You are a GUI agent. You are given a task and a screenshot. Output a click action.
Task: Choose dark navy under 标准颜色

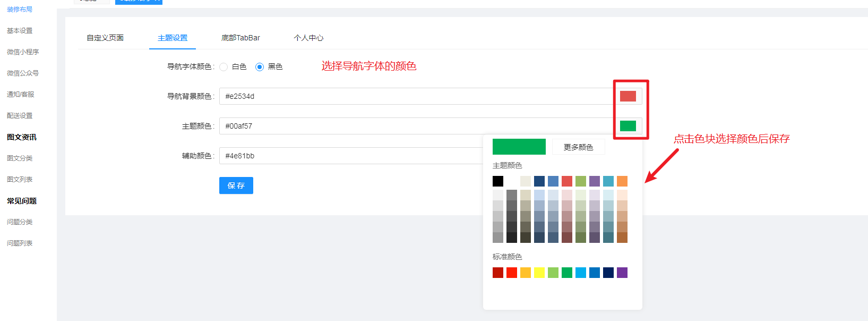coord(608,273)
